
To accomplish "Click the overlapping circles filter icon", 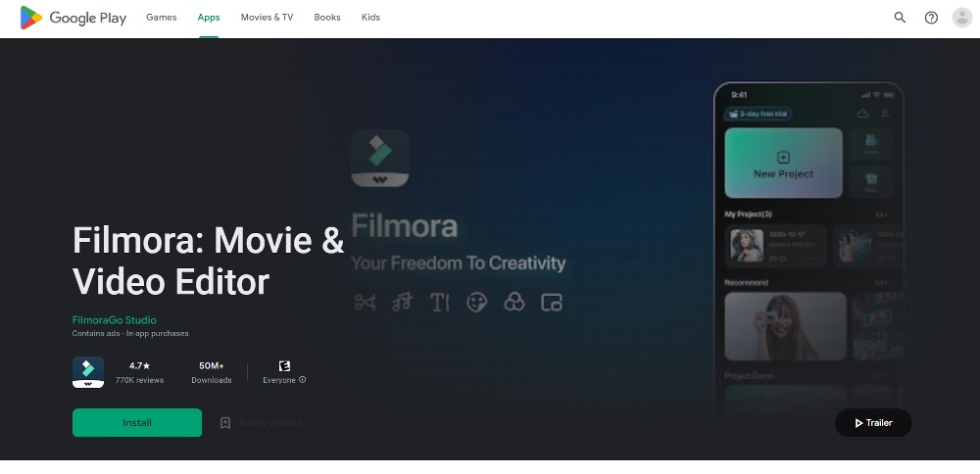I will [514, 303].
